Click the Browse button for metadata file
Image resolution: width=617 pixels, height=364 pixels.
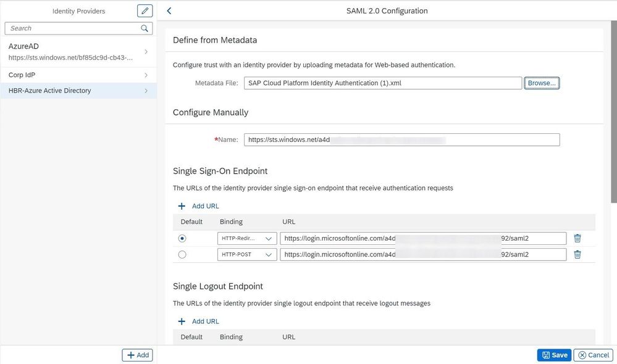[542, 83]
